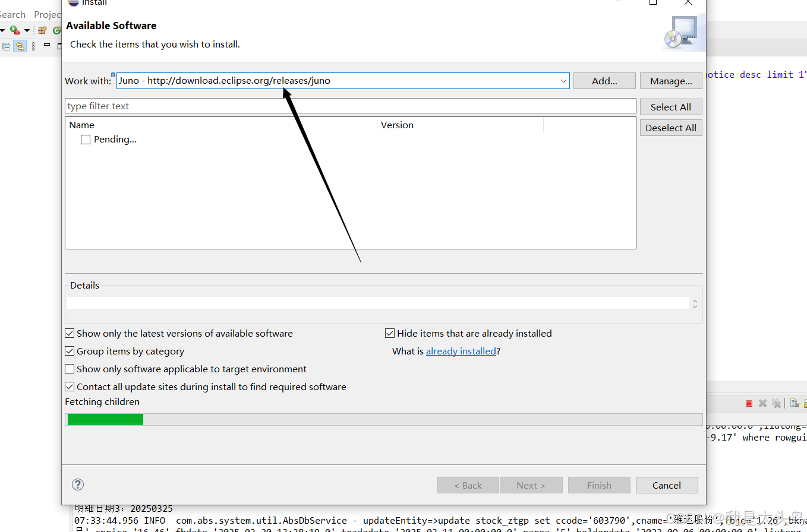
Task: Click the collapse all icon in explorer
Action: coord(7,46)
